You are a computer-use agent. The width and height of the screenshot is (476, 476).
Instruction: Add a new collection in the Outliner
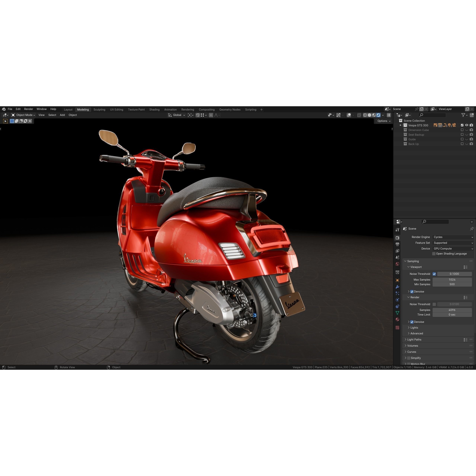tap(472, 115)
